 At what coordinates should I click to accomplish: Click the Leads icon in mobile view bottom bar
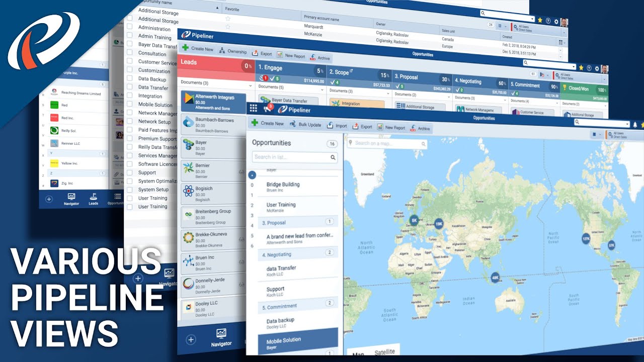click(x=93, y=199)
